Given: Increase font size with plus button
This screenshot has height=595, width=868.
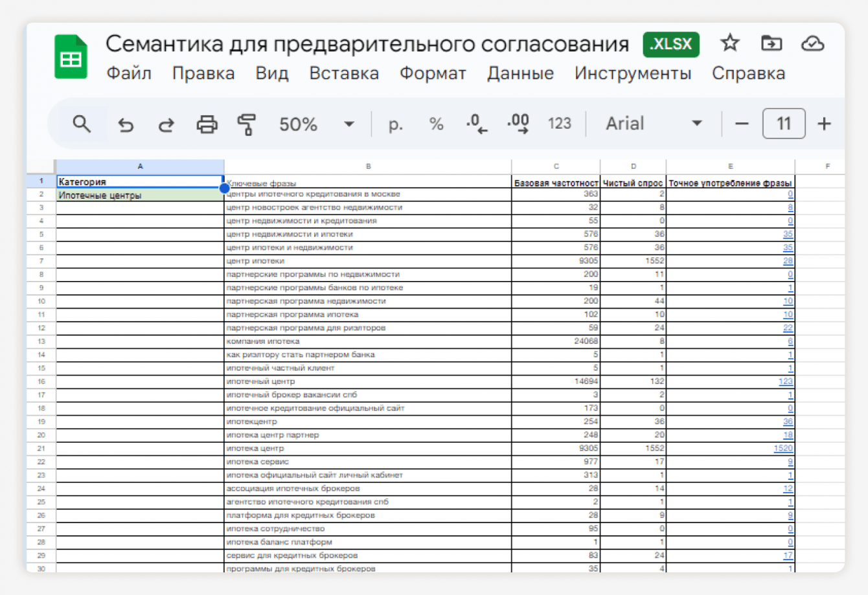Looking at the screenshot, I should [824, 124].
